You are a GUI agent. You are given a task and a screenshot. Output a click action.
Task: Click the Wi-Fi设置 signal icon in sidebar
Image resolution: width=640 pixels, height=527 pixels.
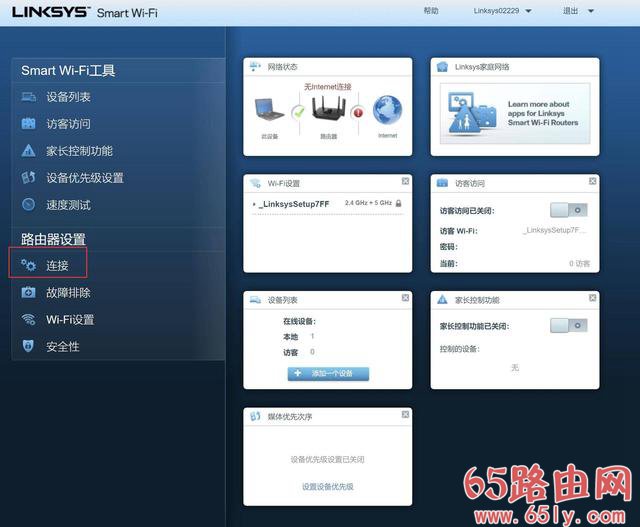[x=29, y=319]
